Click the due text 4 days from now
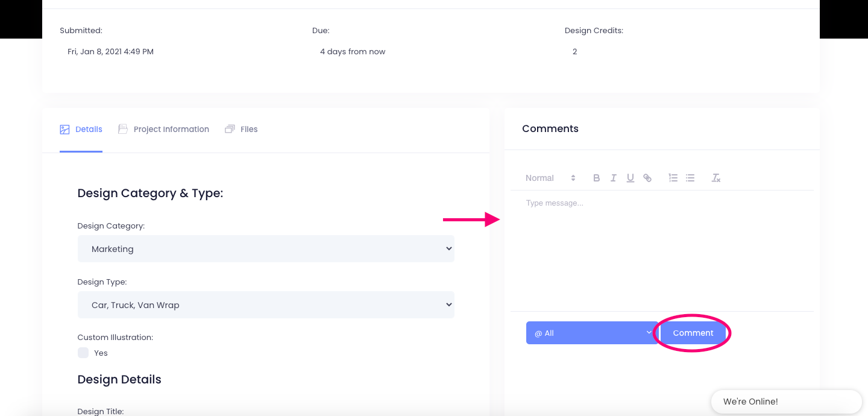 pos(353,52)
